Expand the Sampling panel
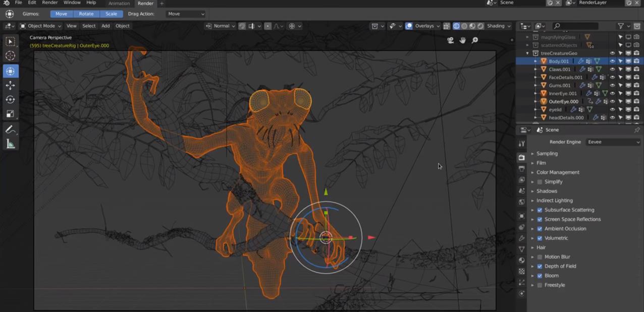The width and height of the screenshot is (644, 312). click(x=547, y=153)
